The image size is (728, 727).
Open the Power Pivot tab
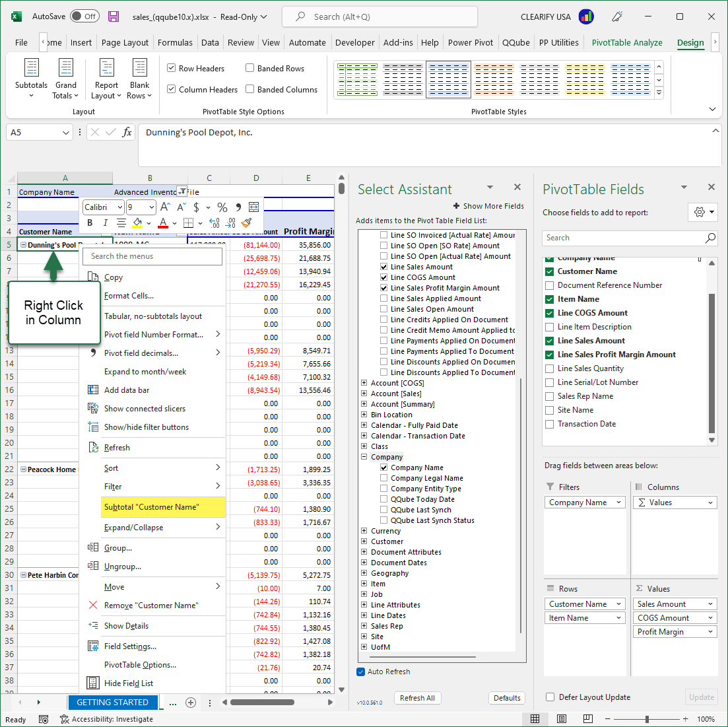coord(471,42)
